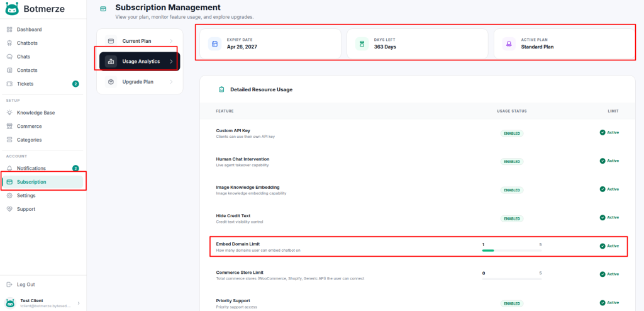Select the Usage Analytics tab

coord(140,62)
